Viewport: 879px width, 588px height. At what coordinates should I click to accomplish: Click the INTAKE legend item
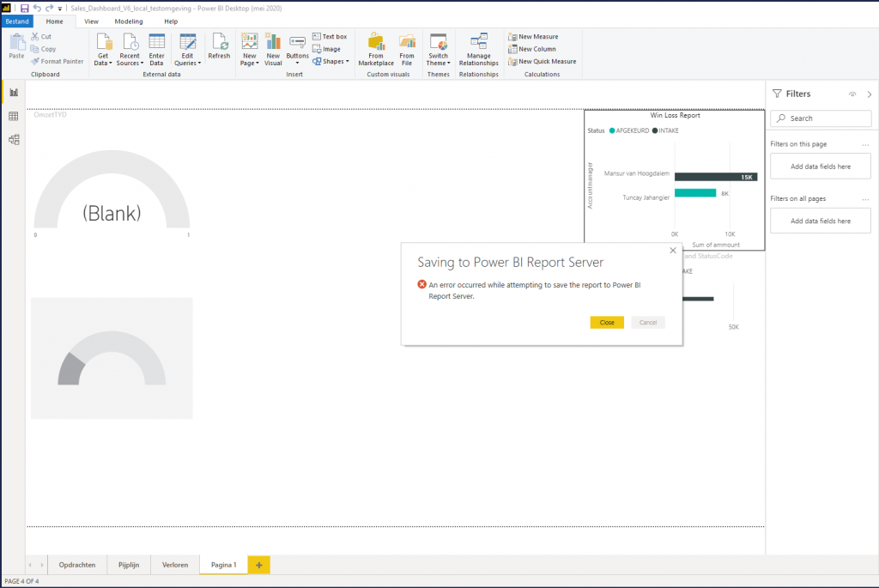665,130
